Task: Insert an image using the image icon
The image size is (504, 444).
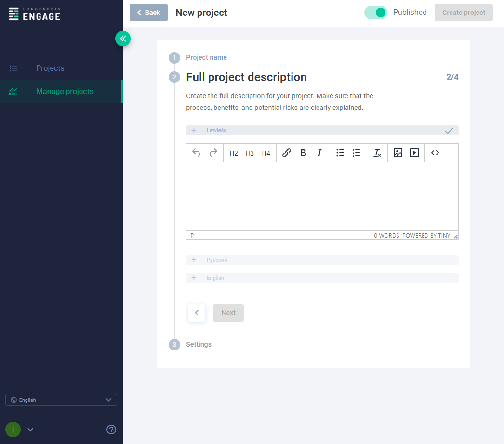Action: 398,153
